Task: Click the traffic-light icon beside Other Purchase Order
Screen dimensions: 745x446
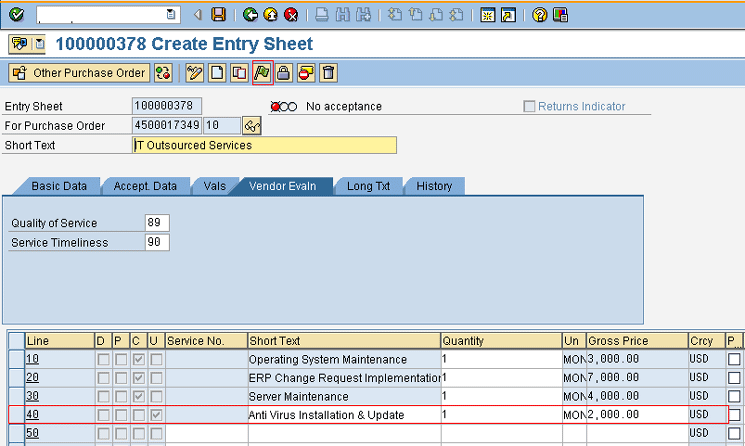Action: click(163, 73)
